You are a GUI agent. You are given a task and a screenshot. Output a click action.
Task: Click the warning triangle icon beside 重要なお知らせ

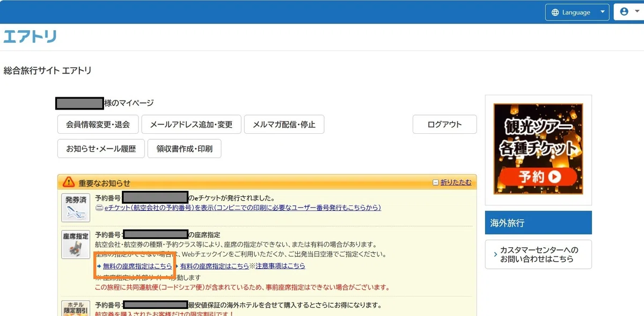(x=69, y=182)
